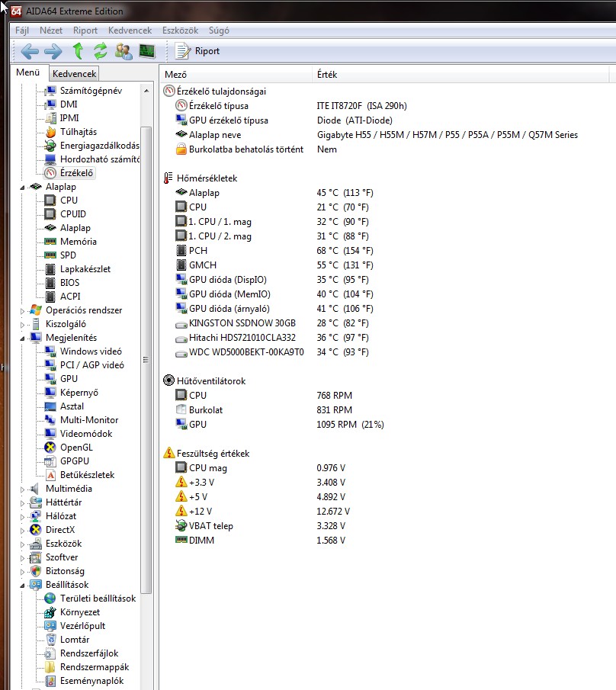Select the Eseménynaplók tree item
Image resolution: width=616 pixels, height=690 pixels.
coord(91,681)
